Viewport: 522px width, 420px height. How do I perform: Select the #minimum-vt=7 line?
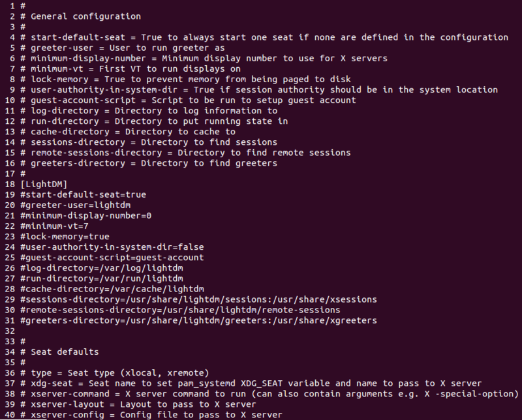54,226
